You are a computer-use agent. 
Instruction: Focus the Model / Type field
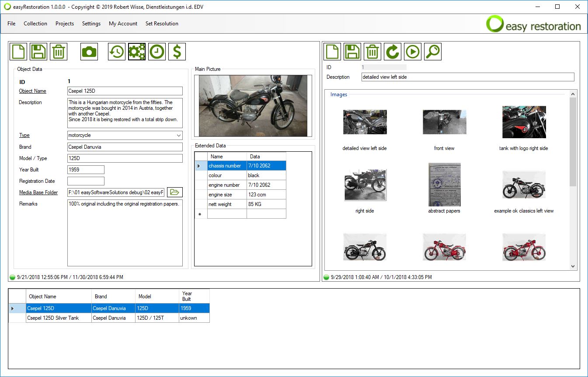125,158
